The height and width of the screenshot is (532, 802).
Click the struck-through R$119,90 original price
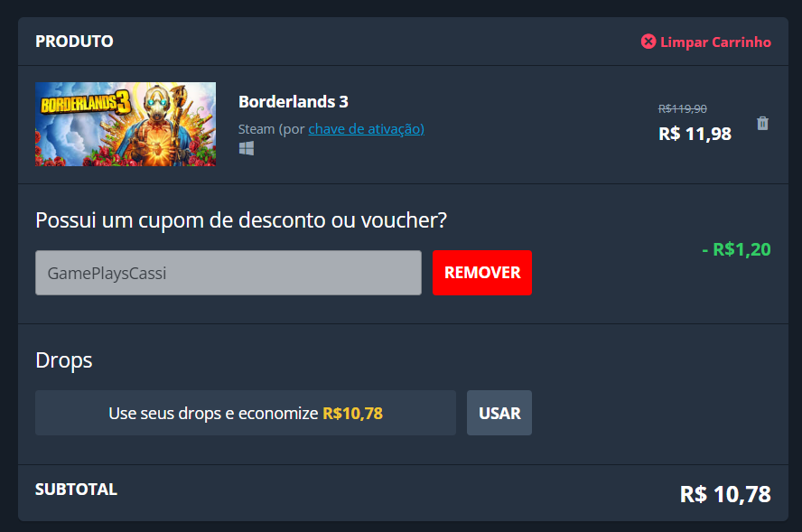682,109
